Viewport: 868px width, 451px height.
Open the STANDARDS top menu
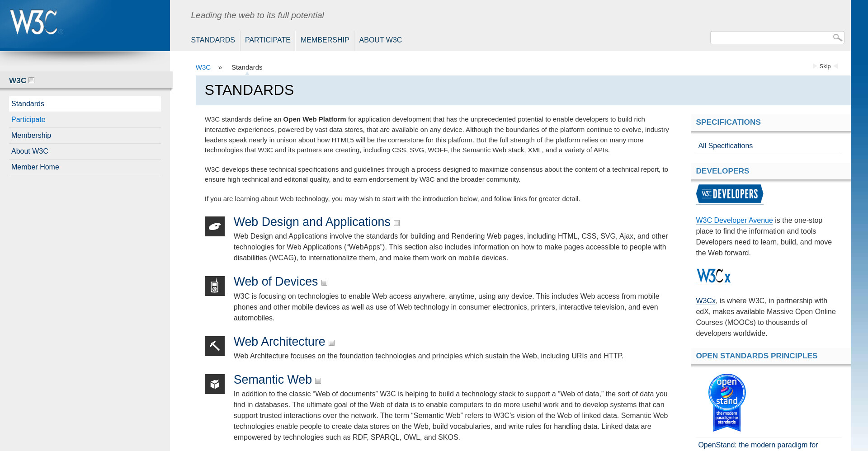213,40
